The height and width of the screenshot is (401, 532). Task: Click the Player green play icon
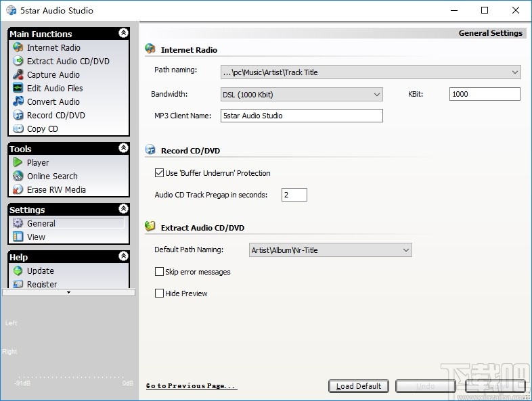point(18,162)
